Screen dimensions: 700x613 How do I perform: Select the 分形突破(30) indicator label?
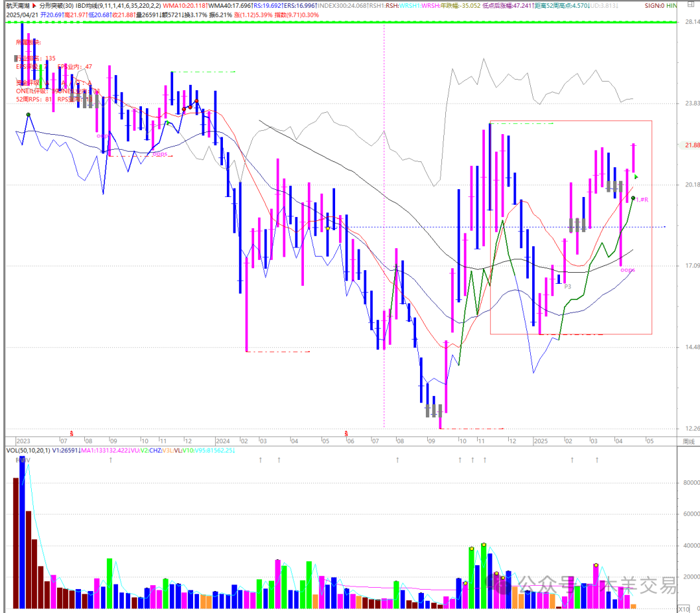point(56,6)
